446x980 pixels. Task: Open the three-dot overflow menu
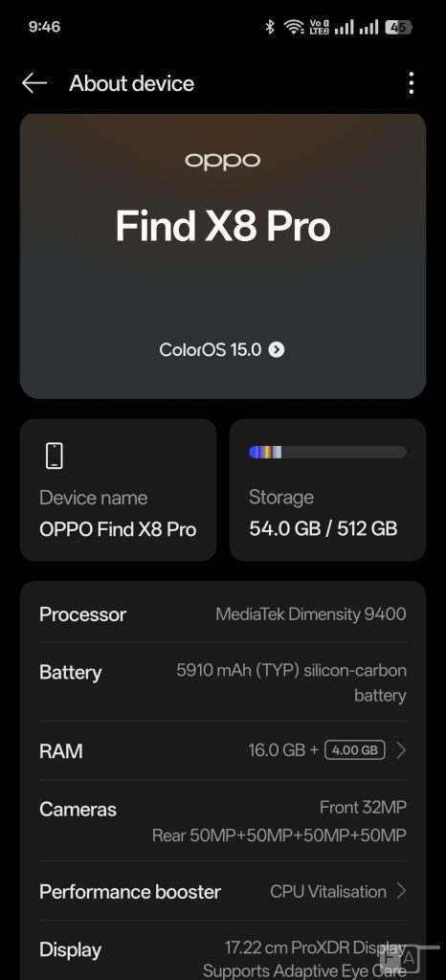click(411, 83)
